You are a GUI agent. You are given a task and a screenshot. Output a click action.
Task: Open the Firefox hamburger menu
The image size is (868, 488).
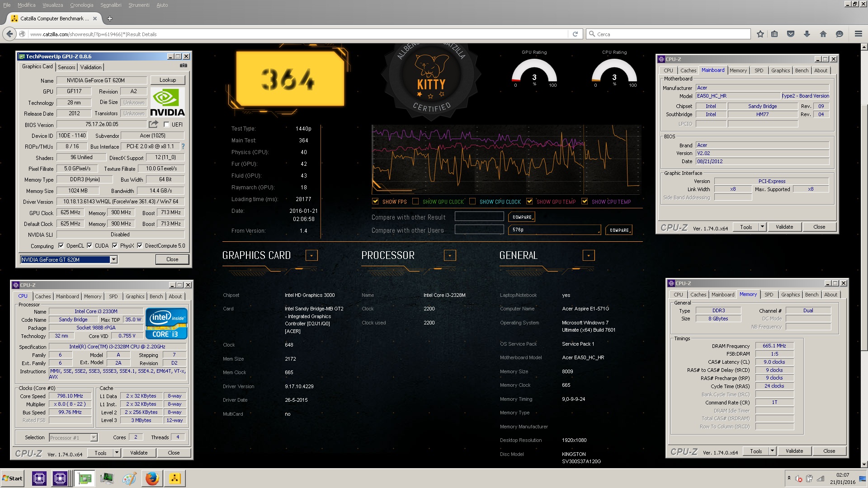pos(859,34)
